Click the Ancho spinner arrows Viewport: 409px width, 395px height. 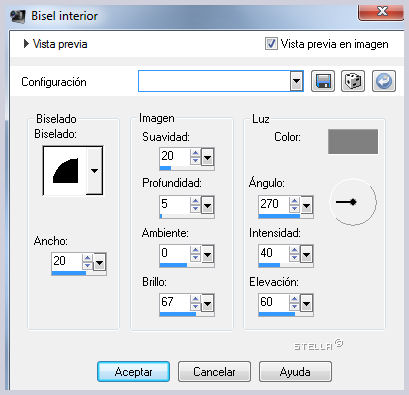[87, 262]
